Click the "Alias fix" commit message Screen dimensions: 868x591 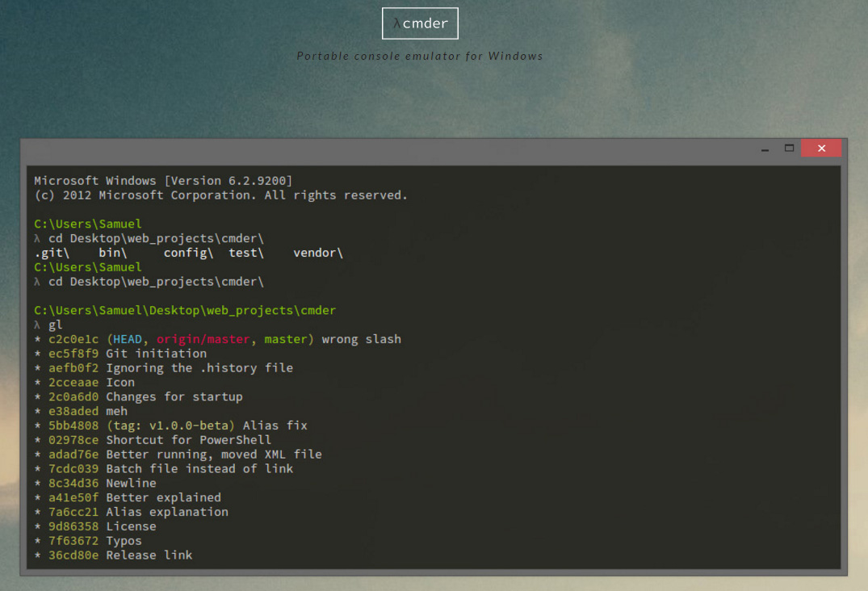275,425
